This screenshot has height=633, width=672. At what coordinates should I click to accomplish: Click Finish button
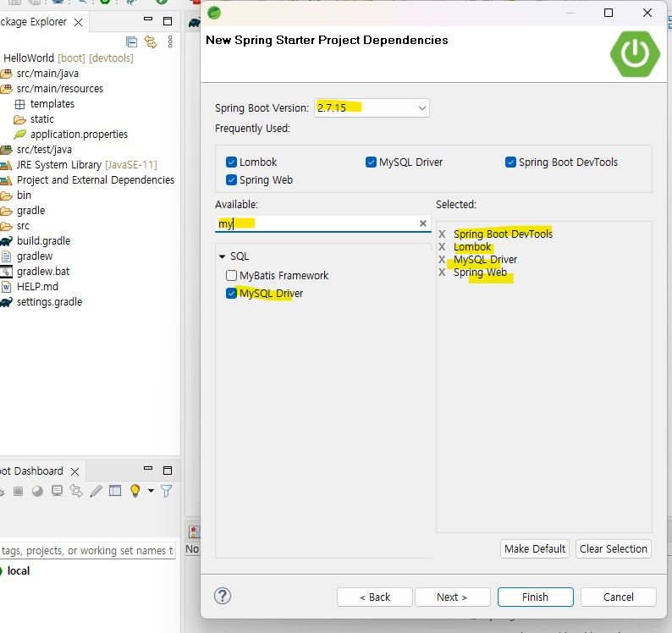pyautogui.click(x=535, y=597)
